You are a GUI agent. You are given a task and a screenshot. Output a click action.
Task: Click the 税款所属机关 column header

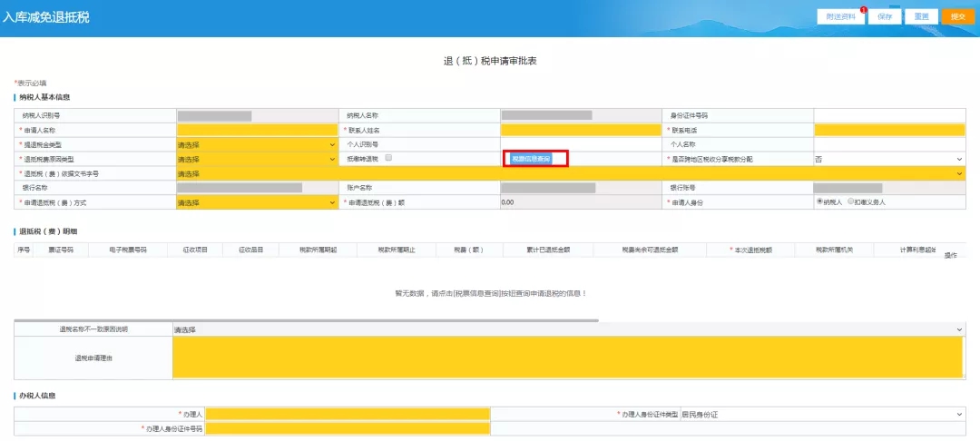tap(835, 250)
